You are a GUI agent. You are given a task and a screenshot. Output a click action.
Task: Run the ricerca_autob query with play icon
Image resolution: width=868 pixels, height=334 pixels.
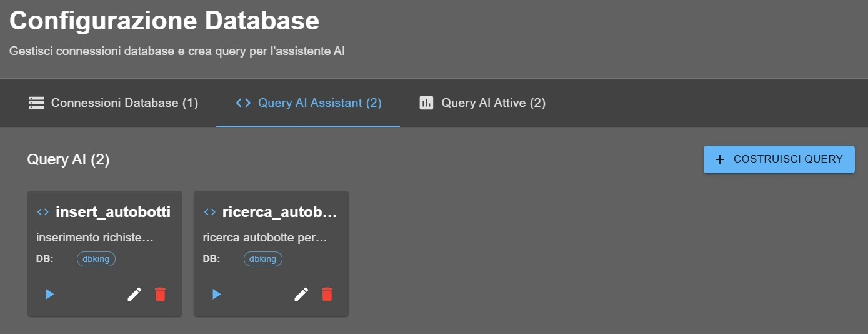point(217,294)
